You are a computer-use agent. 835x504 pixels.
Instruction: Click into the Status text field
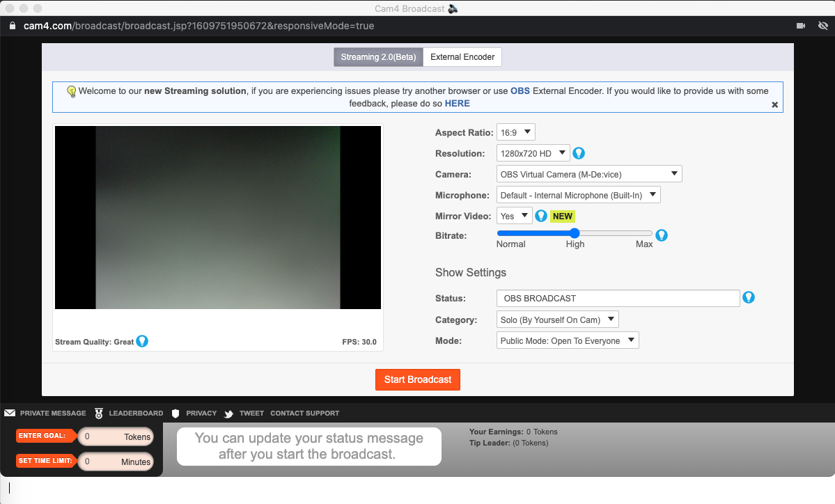(x=617, y=298)
